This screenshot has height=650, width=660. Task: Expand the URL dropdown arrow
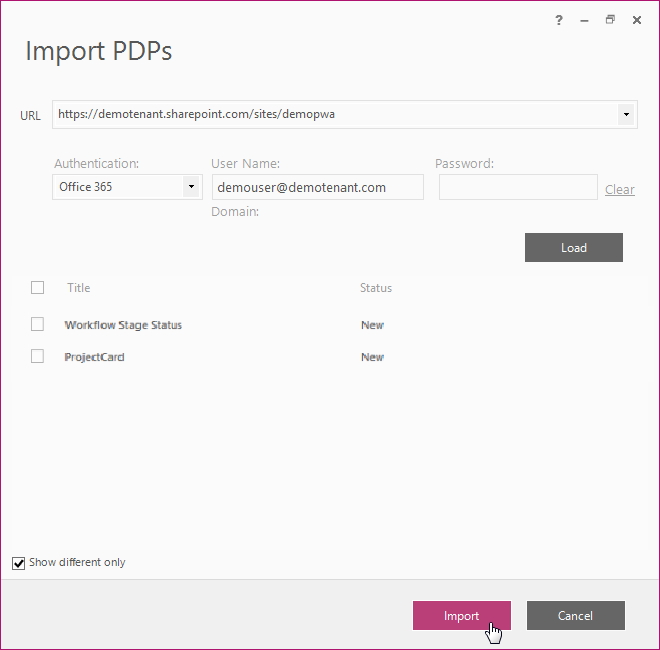(626, 115)
